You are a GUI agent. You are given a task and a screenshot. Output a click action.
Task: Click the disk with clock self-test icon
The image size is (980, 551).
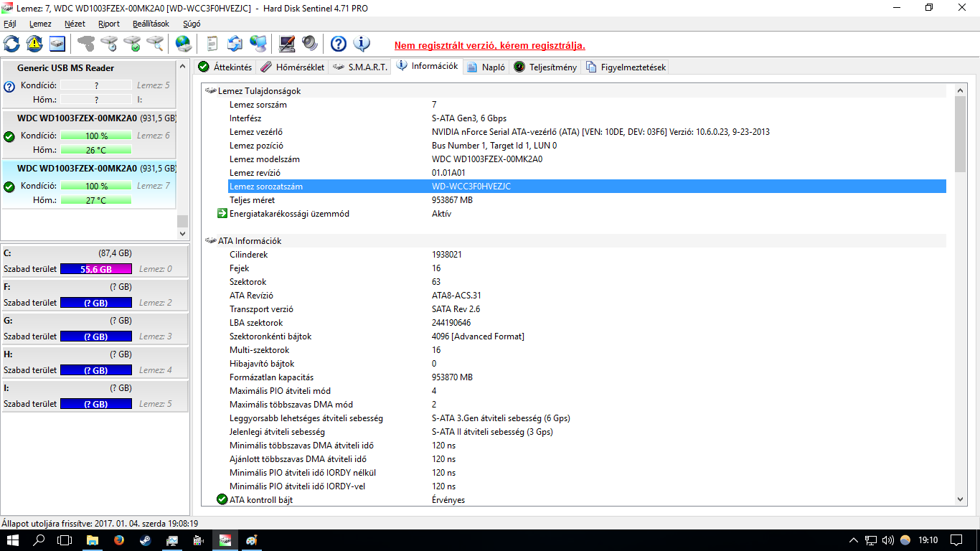(x=109, y=43)
